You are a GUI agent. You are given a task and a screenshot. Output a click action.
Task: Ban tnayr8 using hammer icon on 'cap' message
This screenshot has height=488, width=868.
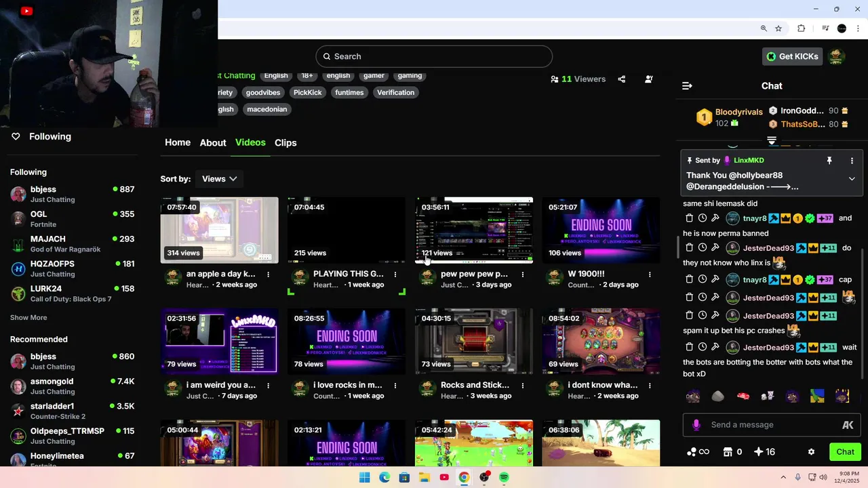[715, 279]
